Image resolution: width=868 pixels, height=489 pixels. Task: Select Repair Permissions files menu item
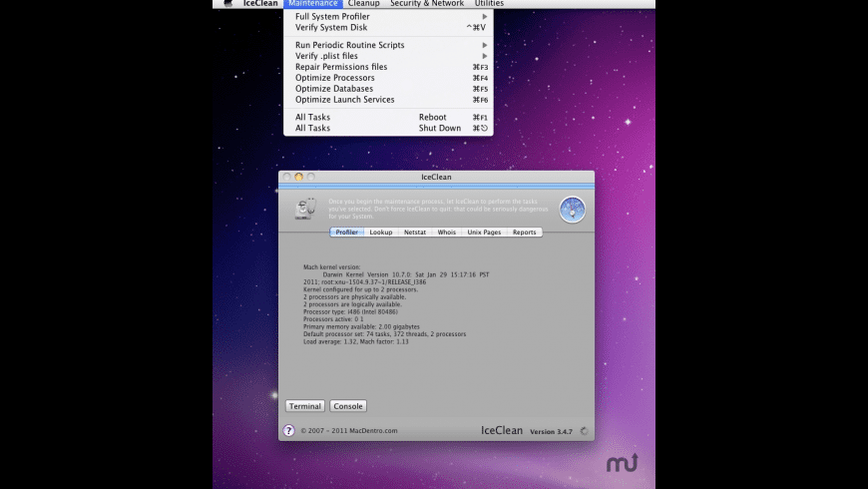click(341, 67)
